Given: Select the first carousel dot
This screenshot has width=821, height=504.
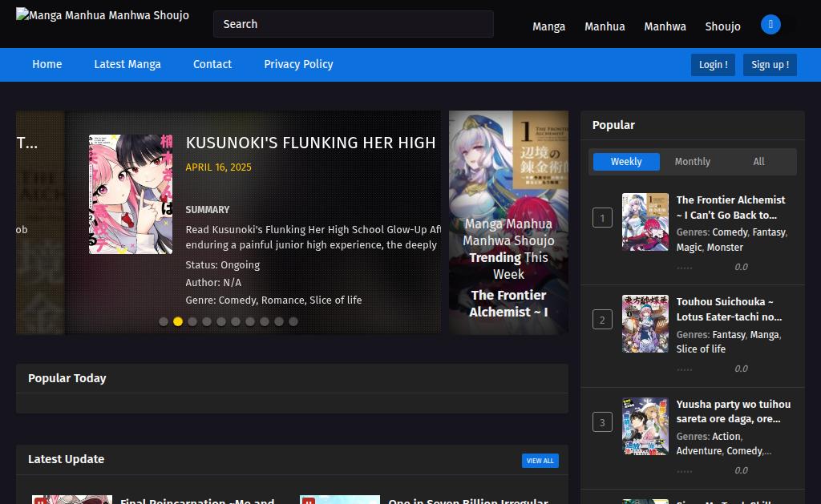Looking at the screenshot, I should tap(164, 321).
